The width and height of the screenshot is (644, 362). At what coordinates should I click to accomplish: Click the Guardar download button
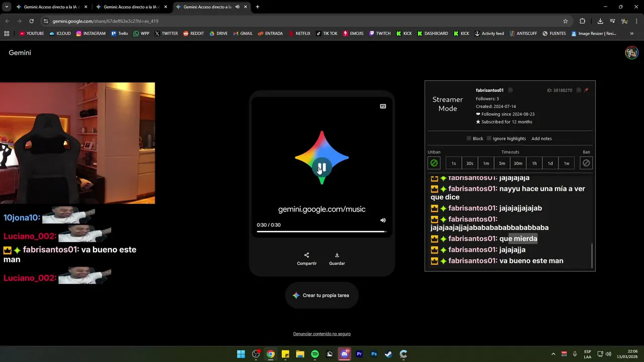[337, 259]
